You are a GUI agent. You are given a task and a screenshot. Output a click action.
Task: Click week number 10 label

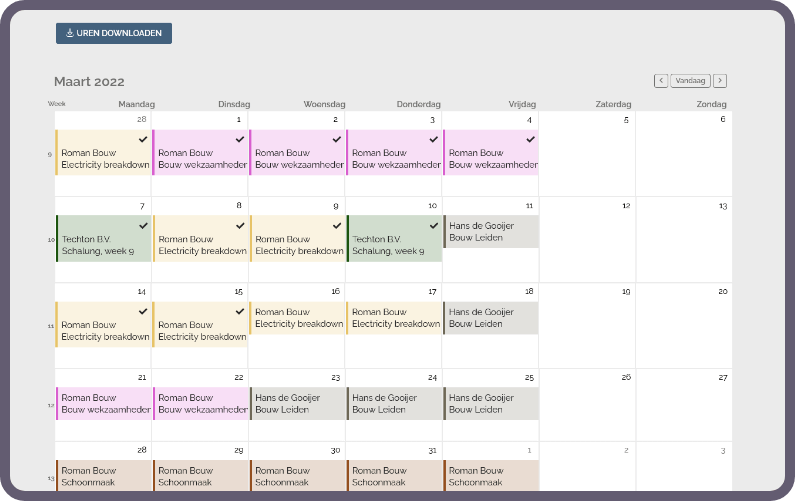[x=51, y=240]
